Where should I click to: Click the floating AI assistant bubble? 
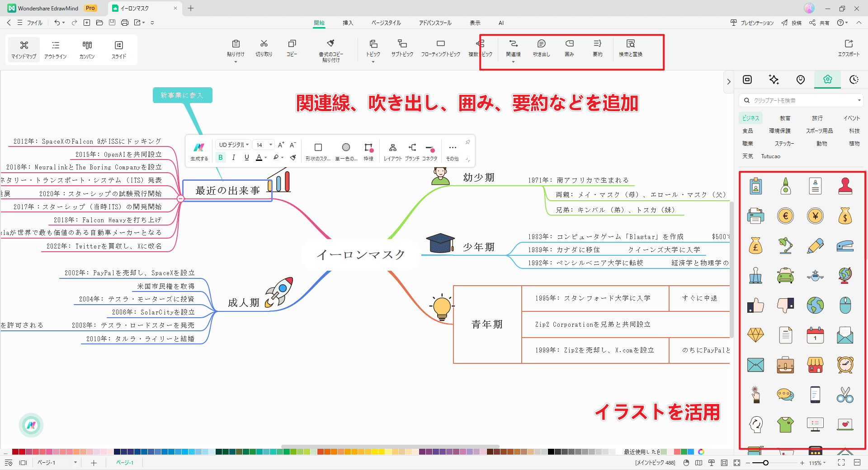coord(31,425)
